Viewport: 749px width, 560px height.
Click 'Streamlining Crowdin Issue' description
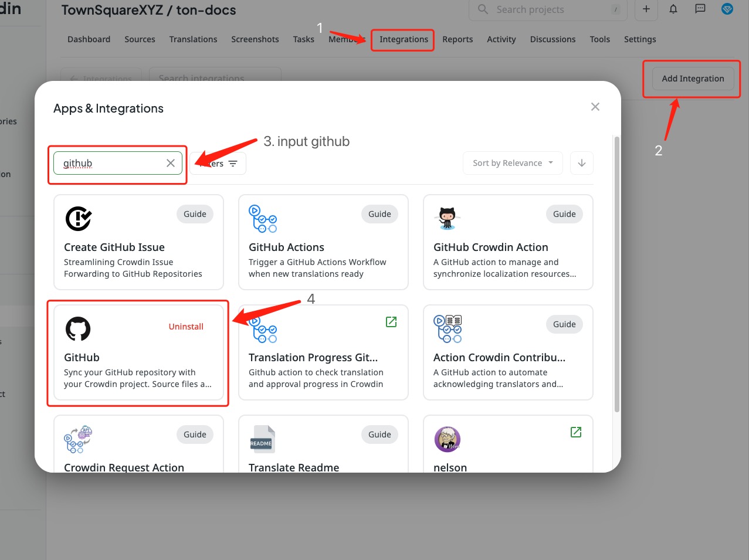133,268
